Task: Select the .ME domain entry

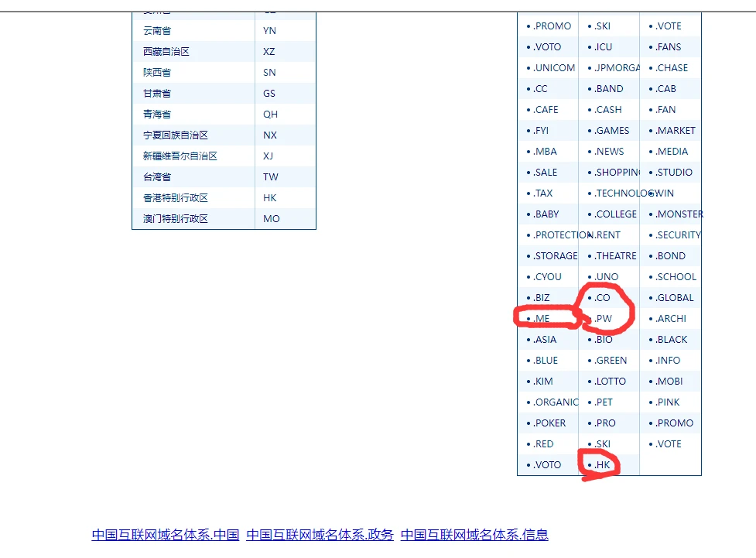Action: [x=542, y=319]
